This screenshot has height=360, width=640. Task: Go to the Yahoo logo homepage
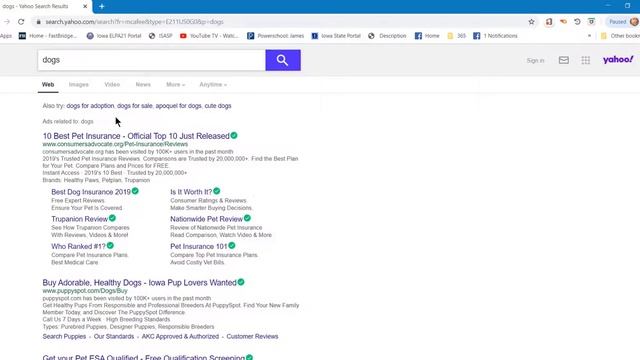(x=618, y=60)
